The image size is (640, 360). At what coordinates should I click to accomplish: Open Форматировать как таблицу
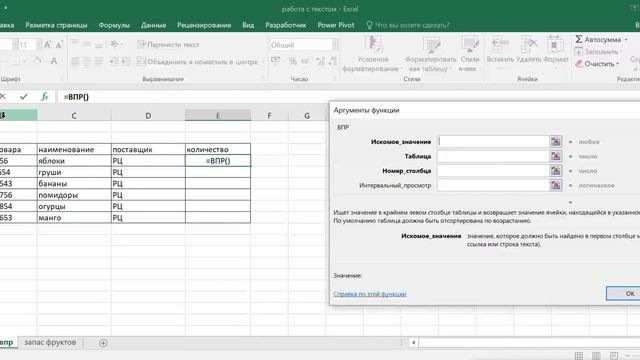(431, 53)
